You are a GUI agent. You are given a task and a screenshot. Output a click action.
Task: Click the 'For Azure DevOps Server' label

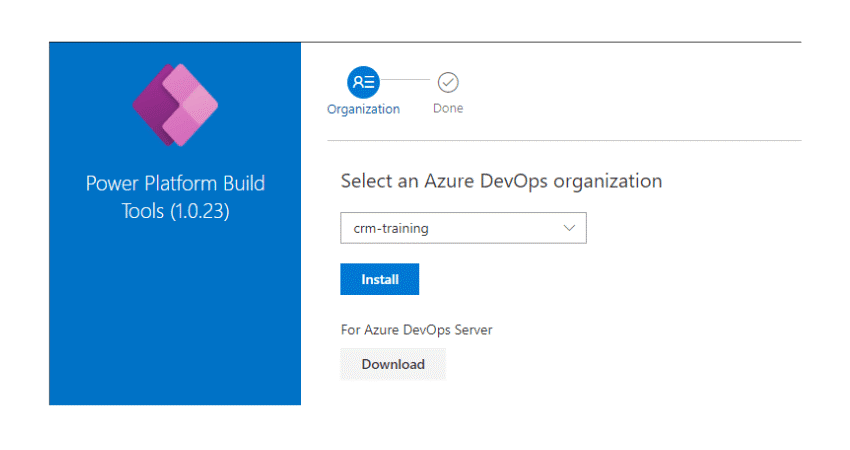coord(416,329)
